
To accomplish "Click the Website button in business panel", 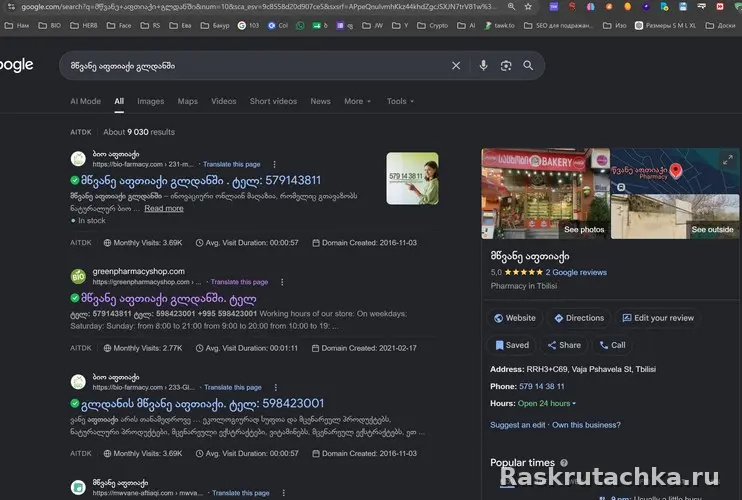I will coord(514,318).
